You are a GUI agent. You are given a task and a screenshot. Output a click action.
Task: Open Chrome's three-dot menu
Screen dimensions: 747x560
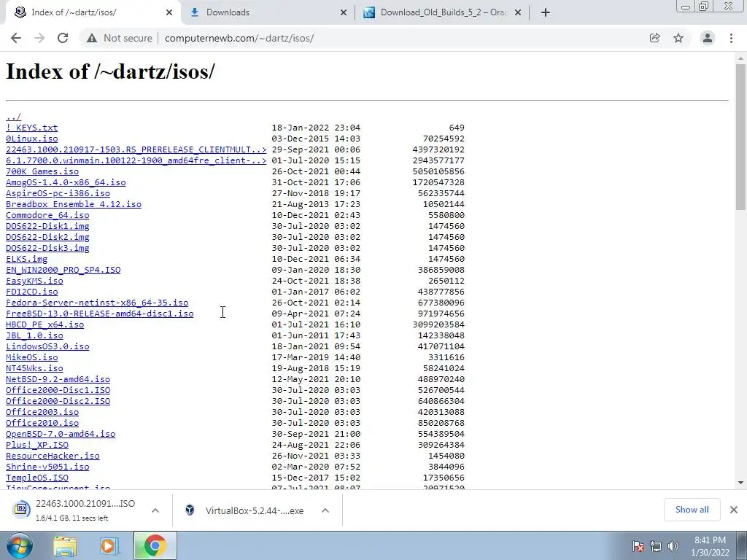(x=731, y=38)
